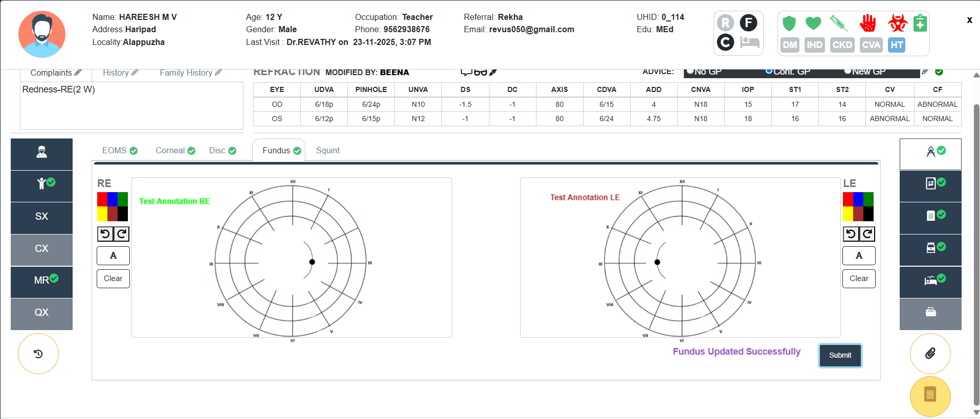This screenshot has width=980, height=419.
Task: Click the red biohazard alert icon
Action: 897,23
